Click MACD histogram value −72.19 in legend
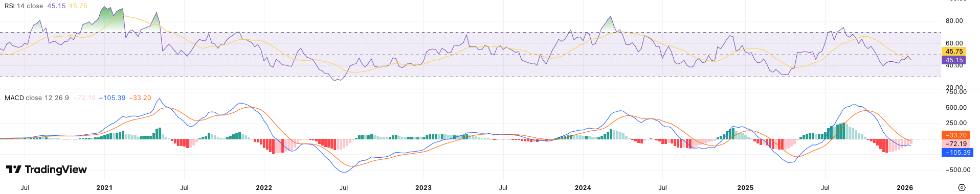This screenshot has width=980, height=194. click(84, 98)
